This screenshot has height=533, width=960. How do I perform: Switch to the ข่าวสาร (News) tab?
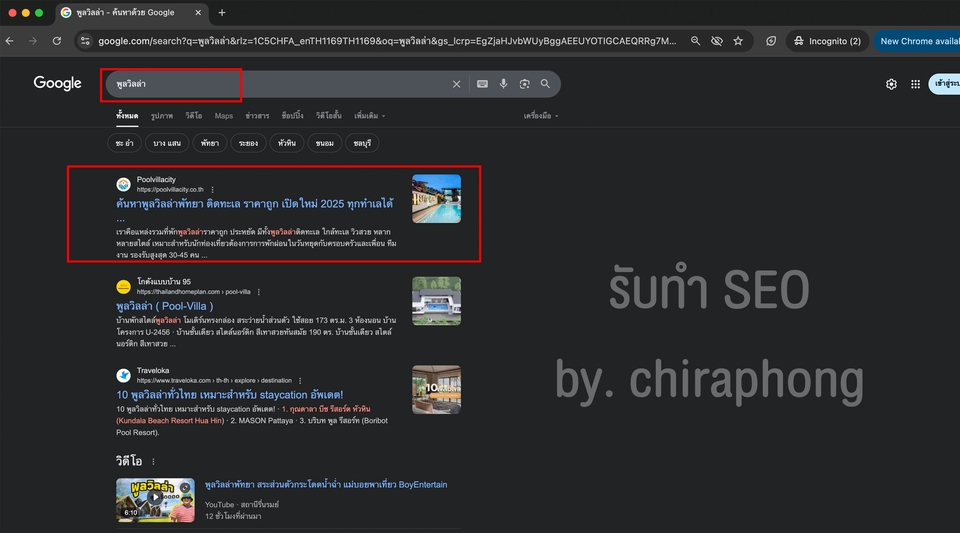point(257,116)
